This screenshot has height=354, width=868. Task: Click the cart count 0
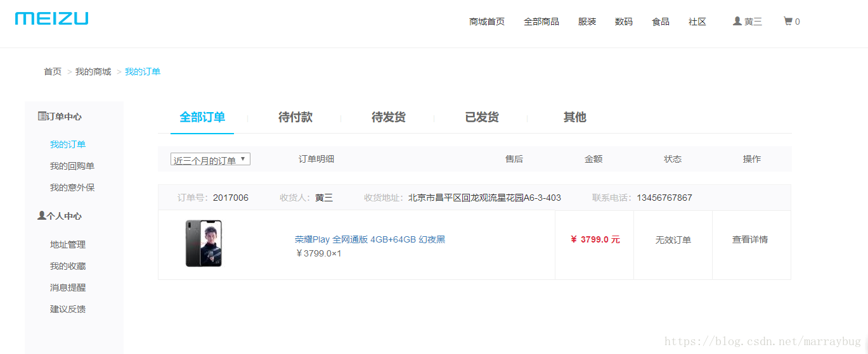coord(797,22)
